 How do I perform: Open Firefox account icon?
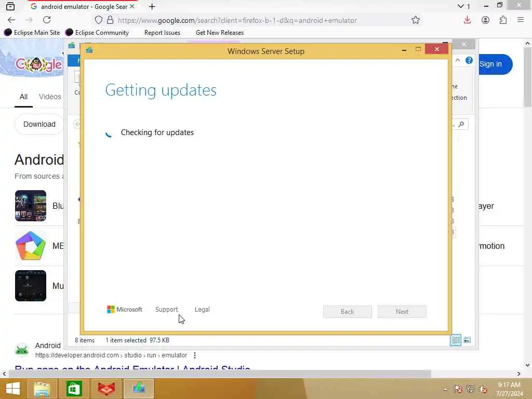click(x=486, y=20)
